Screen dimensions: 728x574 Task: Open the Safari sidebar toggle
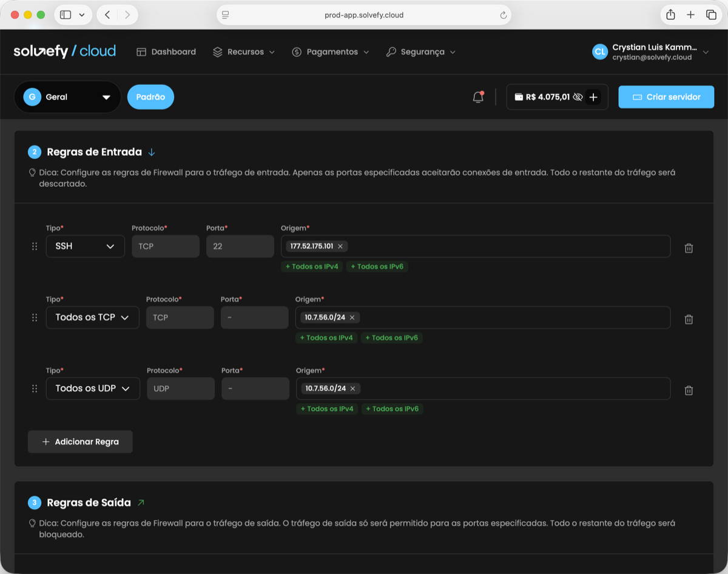(66, 15)
